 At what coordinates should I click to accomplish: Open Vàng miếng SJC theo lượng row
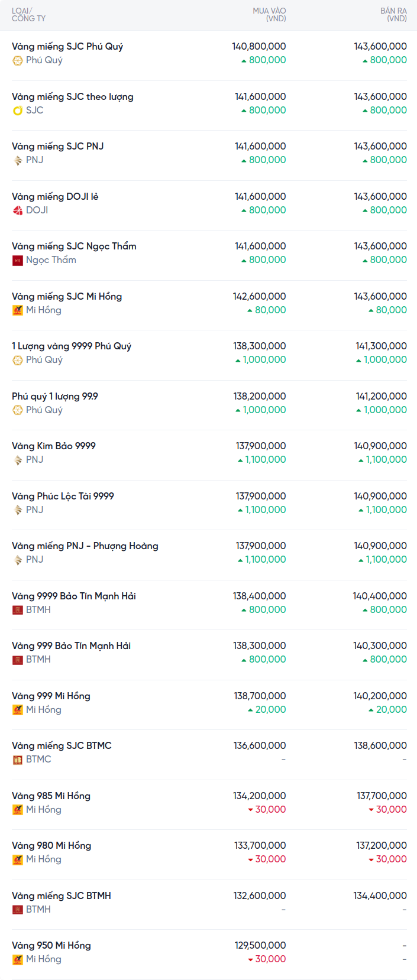tap(73, 97)
